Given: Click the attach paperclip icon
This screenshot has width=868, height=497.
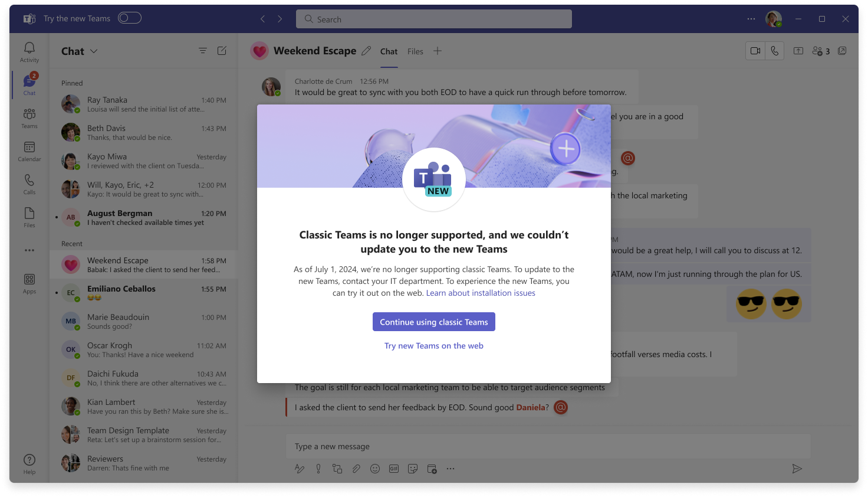Looking at the screenshot, I should coord(356,469).
